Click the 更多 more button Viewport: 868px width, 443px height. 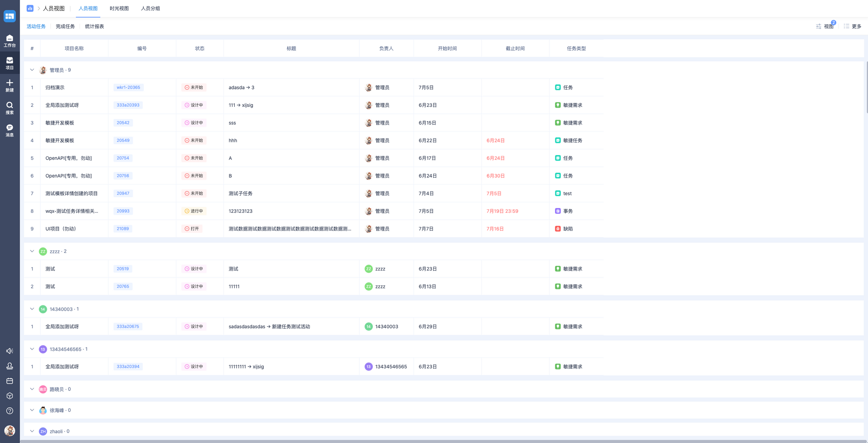coord(852,26)
